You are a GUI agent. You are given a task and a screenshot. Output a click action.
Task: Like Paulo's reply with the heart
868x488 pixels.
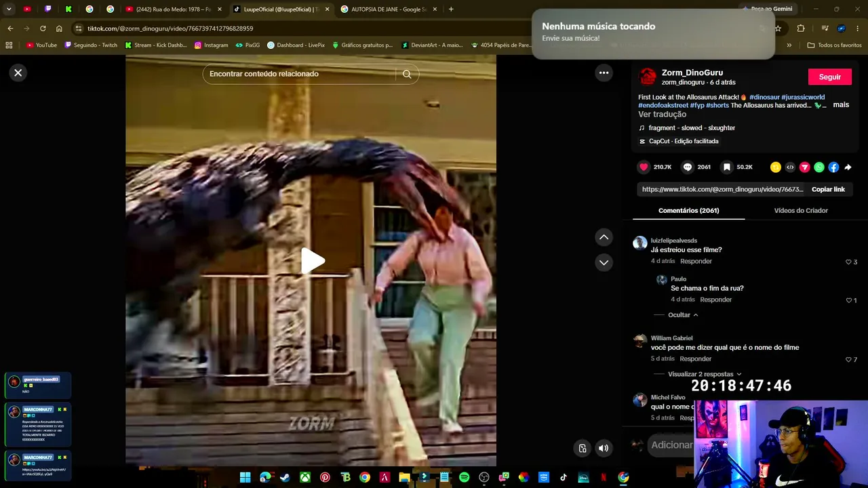(x=848, y=300)
